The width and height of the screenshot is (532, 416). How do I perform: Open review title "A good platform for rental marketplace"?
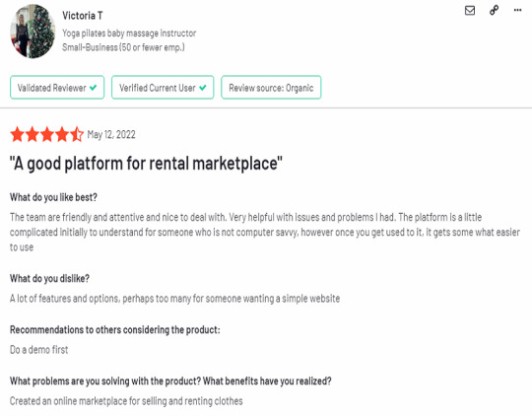coord(146,164)
